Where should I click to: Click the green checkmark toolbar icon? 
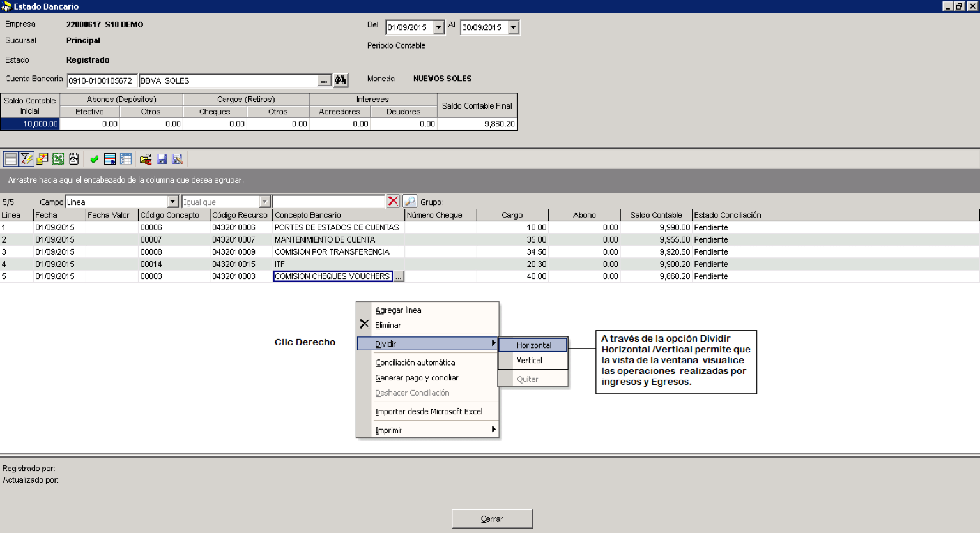point(94,159)
